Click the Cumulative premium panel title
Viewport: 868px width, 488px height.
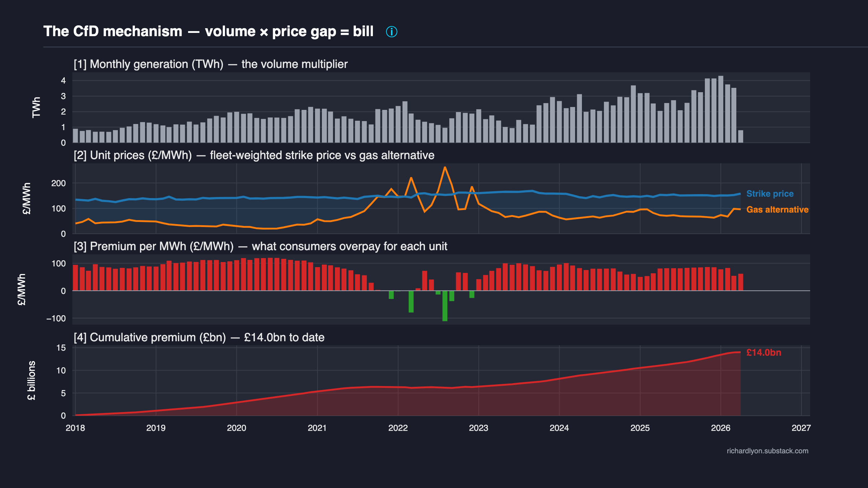click(x=199, y=338)
